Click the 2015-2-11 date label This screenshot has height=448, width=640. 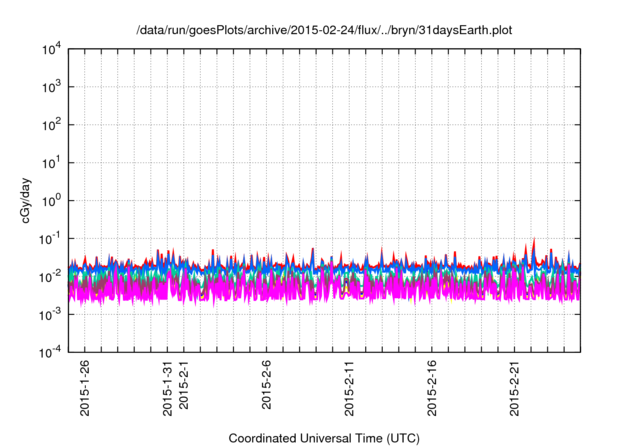[x=349, y=388]
